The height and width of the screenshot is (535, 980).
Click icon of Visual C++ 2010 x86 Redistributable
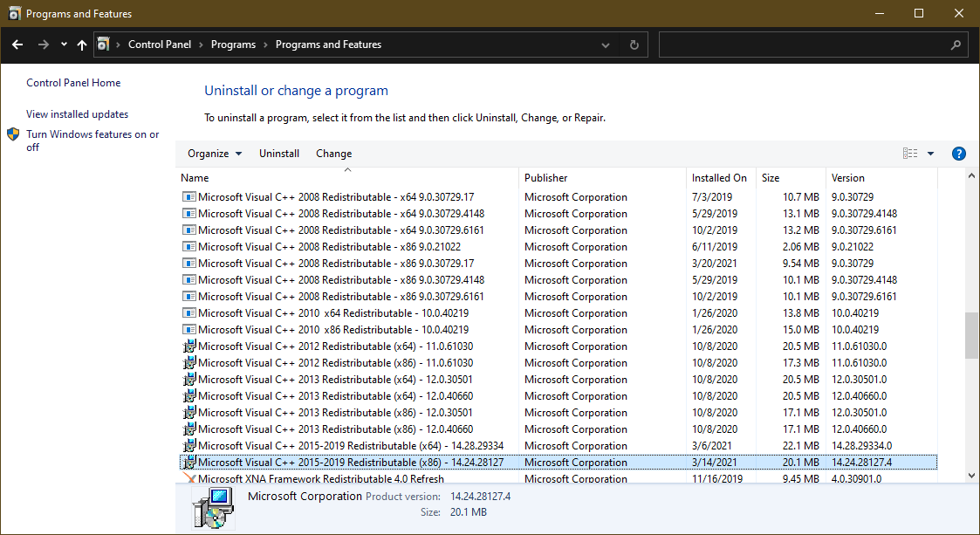pos(188,329)
